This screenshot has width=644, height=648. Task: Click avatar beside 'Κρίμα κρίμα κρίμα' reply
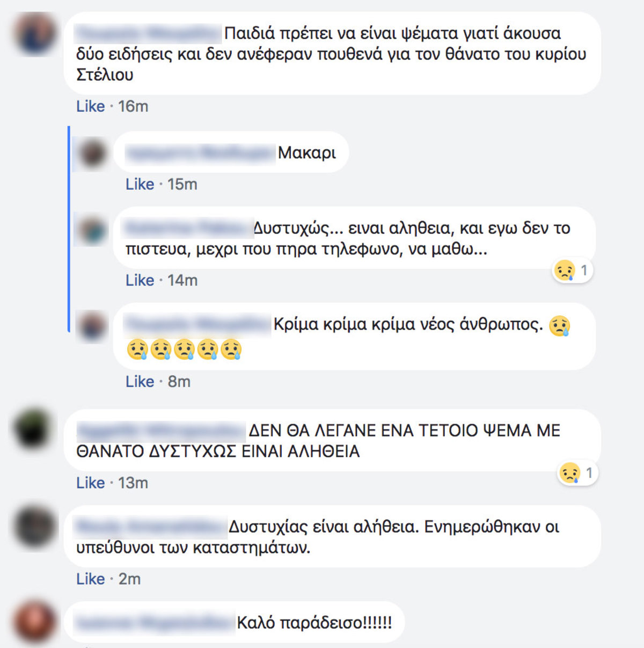tap(93, 325)
